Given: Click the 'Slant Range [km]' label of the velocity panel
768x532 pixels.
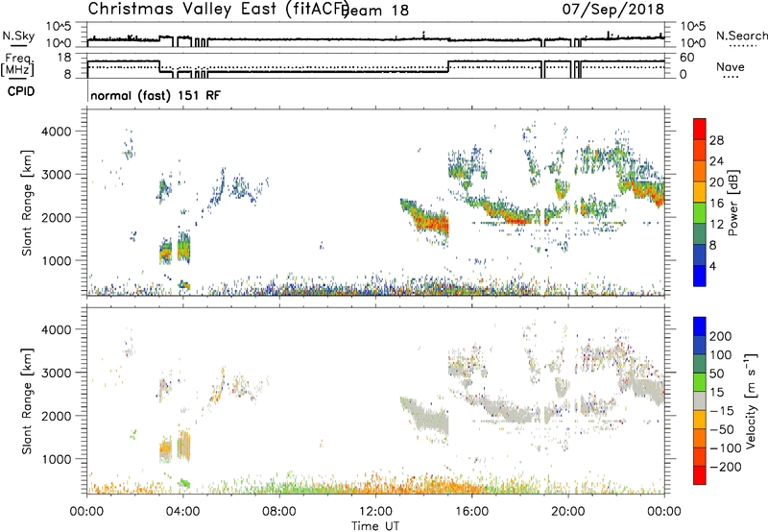Looking at the screenshot, I should (x=27, y=400).
